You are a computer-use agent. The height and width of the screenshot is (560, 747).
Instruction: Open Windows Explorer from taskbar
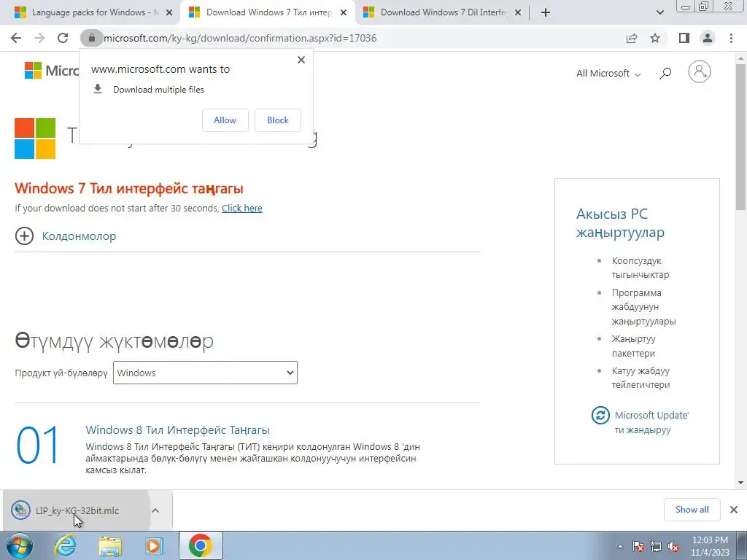point(110,545)
